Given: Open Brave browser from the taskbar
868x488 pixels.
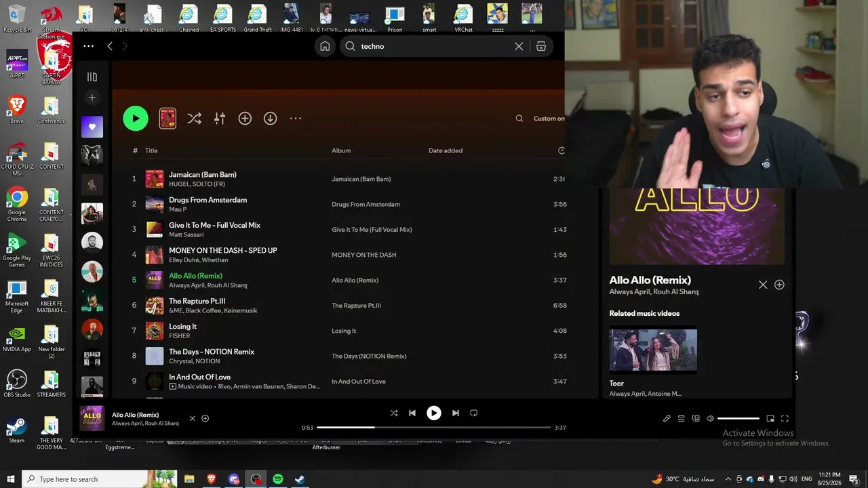Looking at the screenshot, I should coord(212,479).
